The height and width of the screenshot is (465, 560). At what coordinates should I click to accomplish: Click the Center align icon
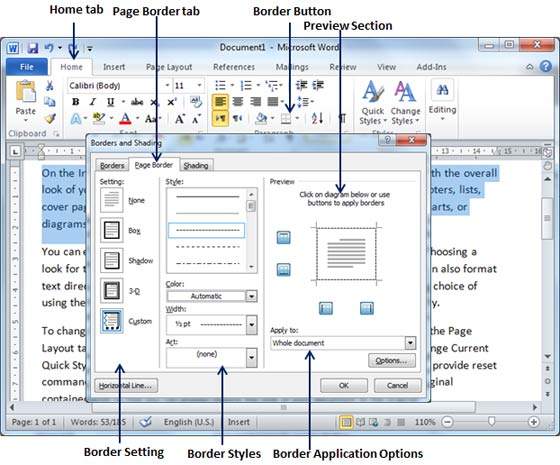pyautogui.click(x=238, y=102)
